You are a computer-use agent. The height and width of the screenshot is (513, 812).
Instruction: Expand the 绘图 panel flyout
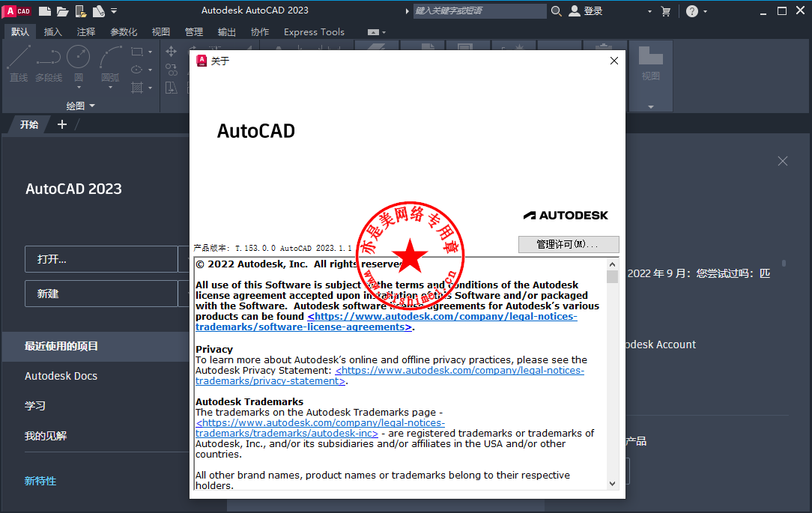(81, 106)
